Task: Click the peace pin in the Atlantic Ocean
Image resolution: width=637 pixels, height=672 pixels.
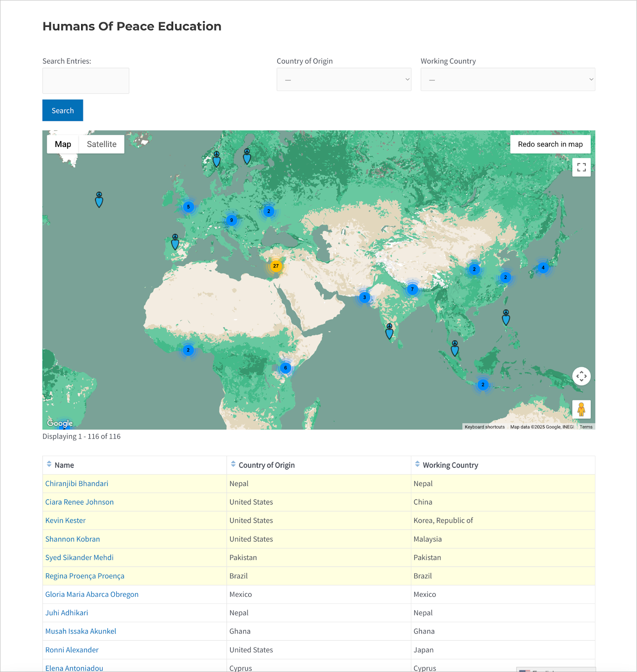Action: 99,201
